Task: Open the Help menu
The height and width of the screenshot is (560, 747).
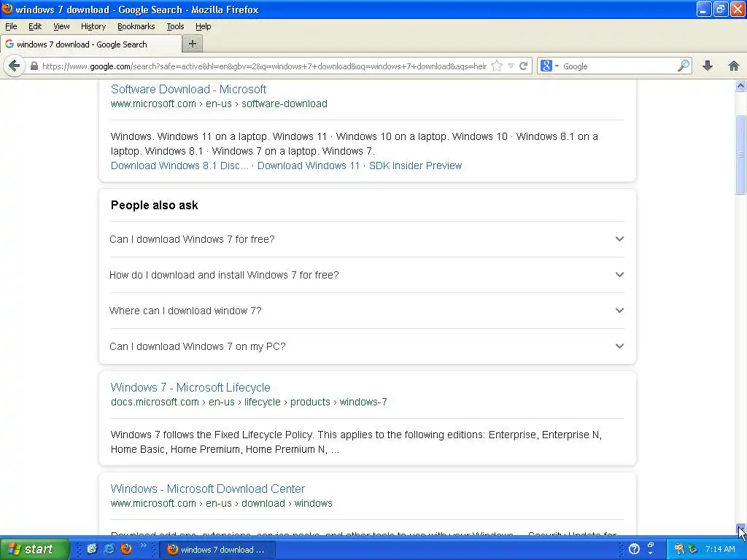Action: click(203, 26)
